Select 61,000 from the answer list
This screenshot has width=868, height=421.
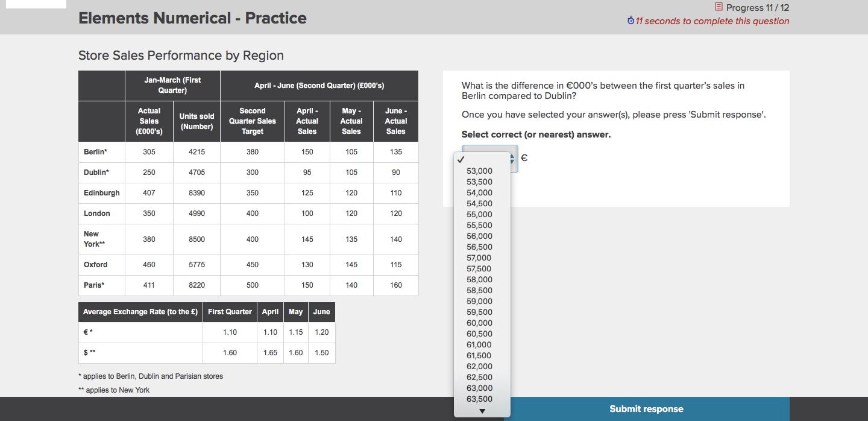click(x=479, y=344)
